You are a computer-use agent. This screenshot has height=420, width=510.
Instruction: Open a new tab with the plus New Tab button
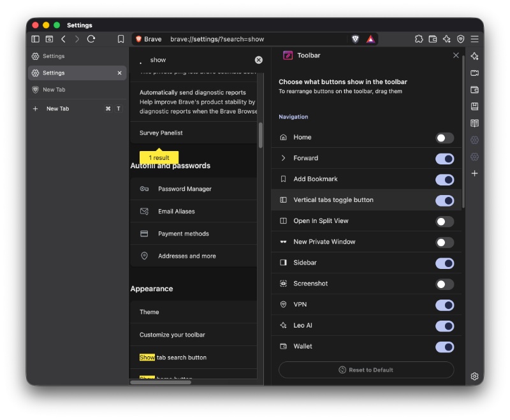point(77,108)
